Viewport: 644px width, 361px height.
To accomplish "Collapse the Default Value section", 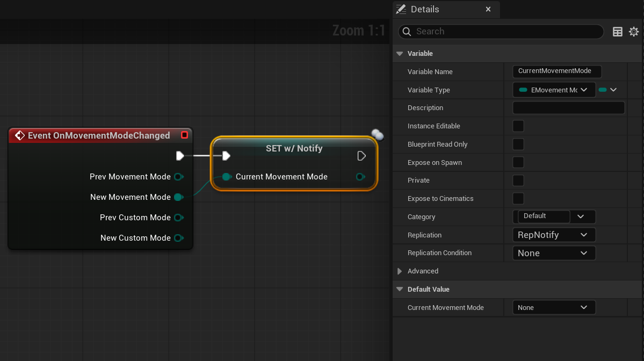I will (400, 289).
